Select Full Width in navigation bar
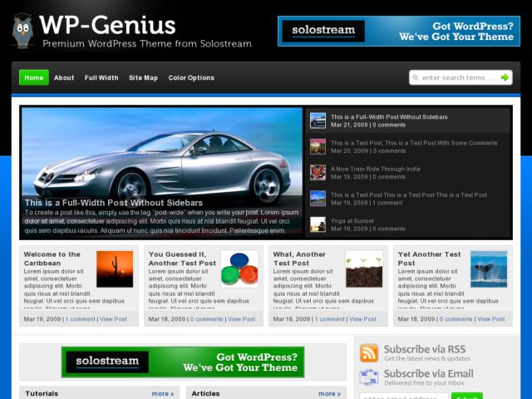532x399 pixels. click(101, 77)
